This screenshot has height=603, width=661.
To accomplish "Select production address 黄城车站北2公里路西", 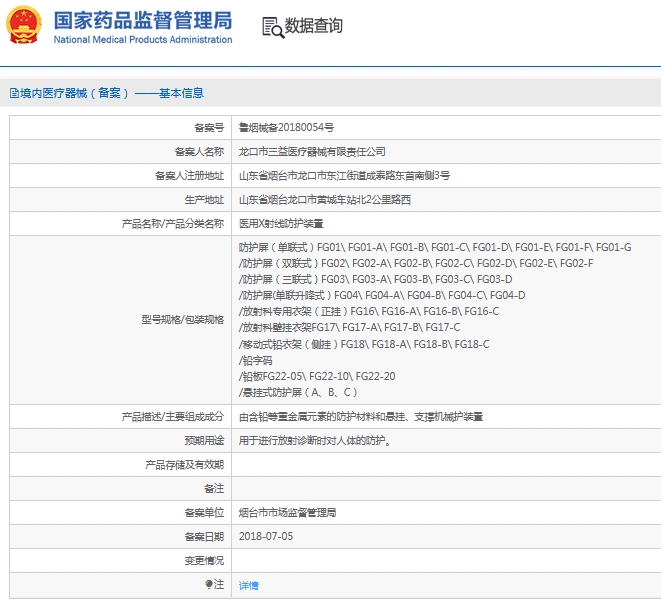I will tap(325, 199).
